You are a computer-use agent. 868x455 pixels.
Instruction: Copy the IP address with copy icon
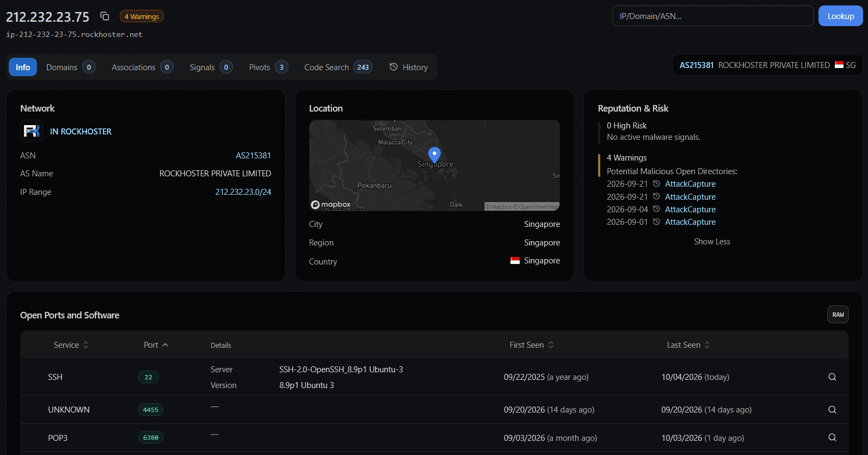[104, 16]
